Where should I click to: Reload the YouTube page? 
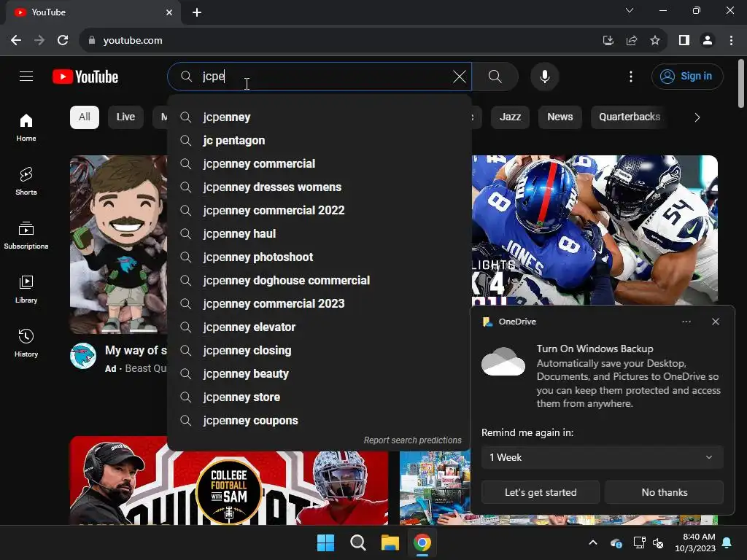pyautogui.click(x=63, y=41)
